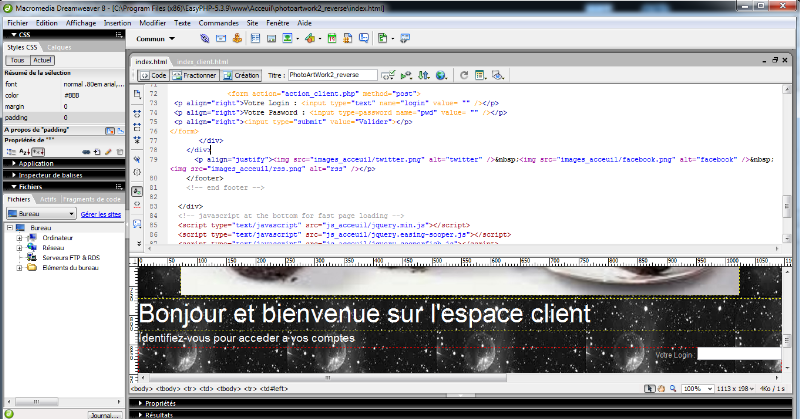
Task: Insert a table using the Table icon
Action: 254,39
